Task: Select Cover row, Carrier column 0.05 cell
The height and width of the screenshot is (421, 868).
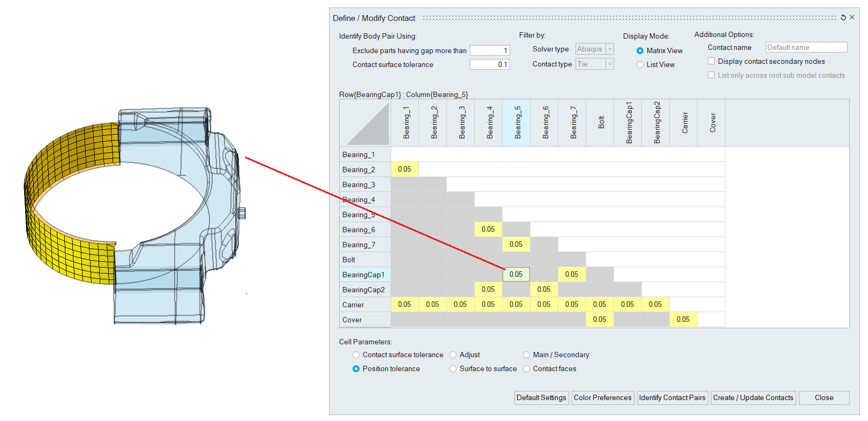Action: pos(684,320)
